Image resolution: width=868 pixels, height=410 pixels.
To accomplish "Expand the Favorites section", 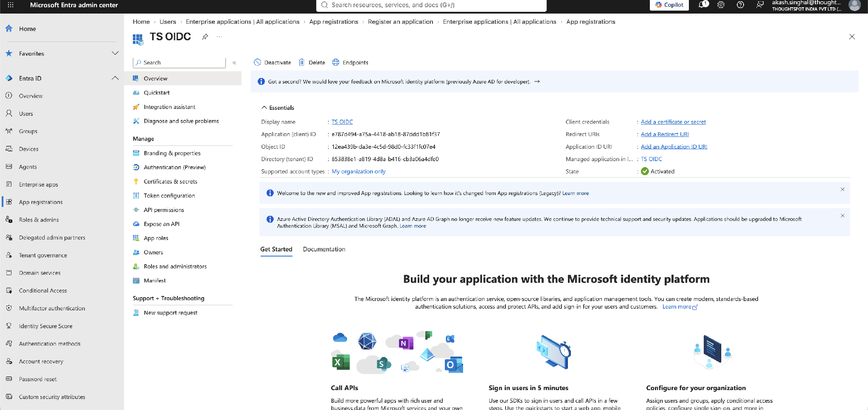I will tap(115, 53).
